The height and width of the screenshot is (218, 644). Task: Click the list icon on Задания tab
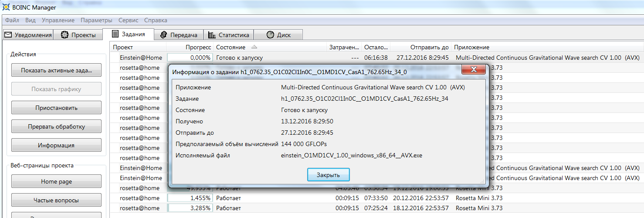click(115, 34)
